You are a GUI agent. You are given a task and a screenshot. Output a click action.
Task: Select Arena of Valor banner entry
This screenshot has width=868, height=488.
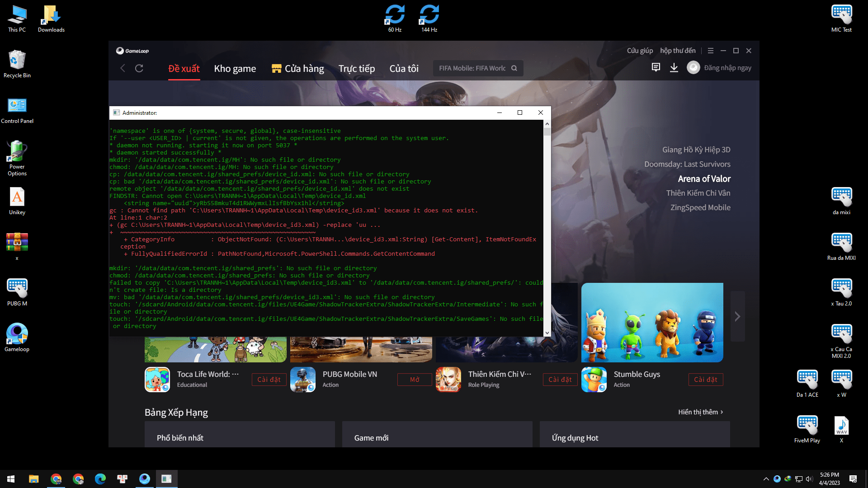[x=704, y=178]
